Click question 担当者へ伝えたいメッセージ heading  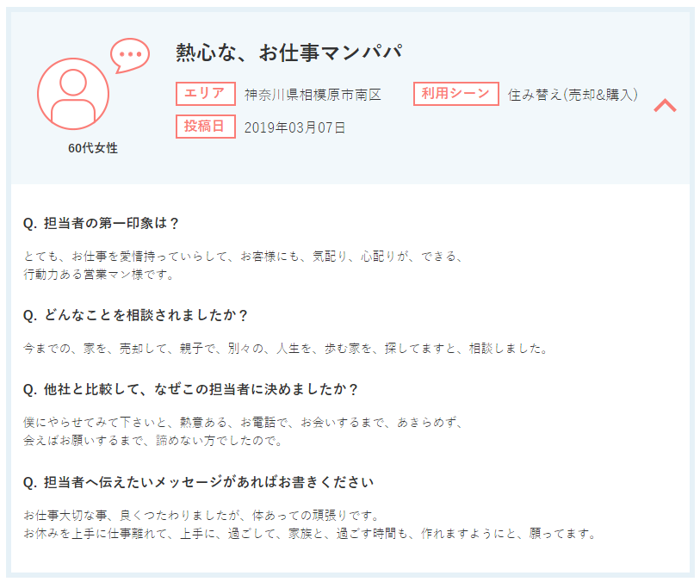click(x=198, y=482)
